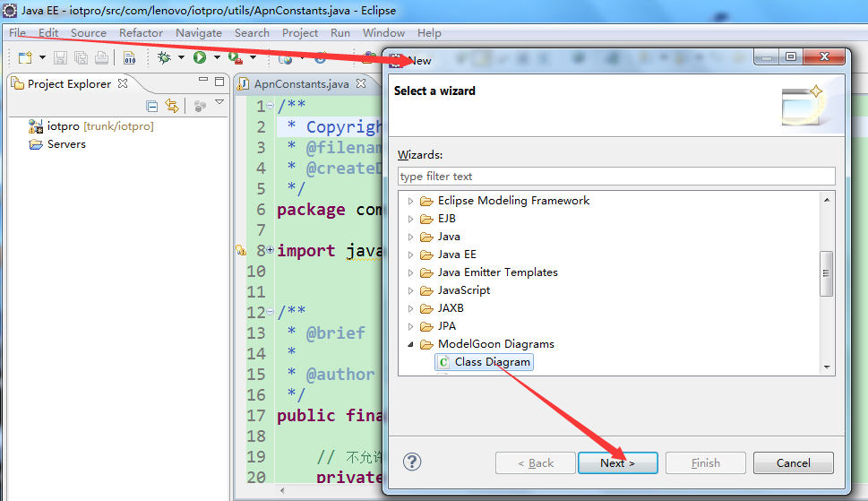Click wizard list scrollbar up arrow
Image resolution: width=868 pixels, height=501 pixels.
coord(827,200)
